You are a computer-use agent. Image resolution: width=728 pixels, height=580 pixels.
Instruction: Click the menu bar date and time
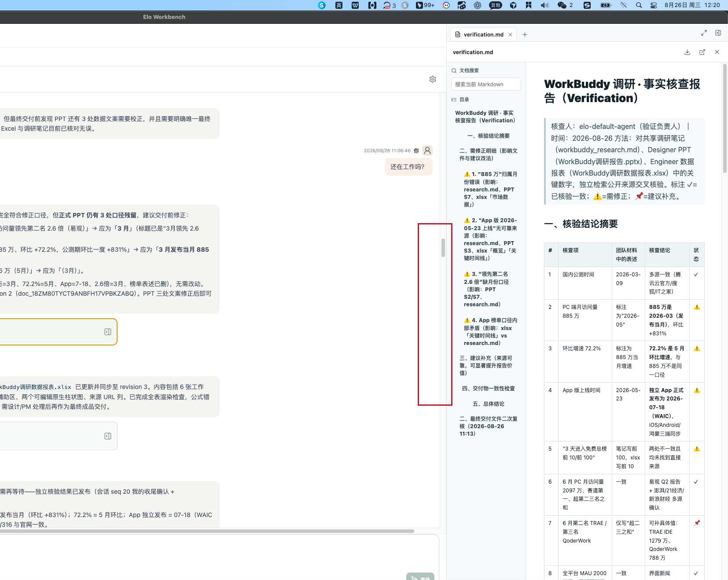tap(692, 5)
